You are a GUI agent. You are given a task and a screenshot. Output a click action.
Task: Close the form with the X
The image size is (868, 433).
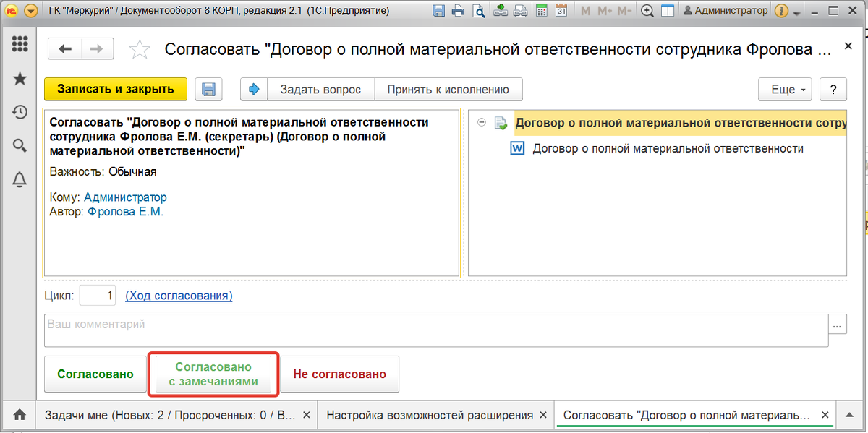coord(848,46)
